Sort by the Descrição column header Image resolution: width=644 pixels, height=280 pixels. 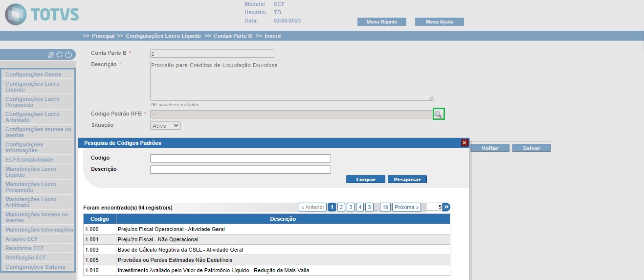point(283,219)
